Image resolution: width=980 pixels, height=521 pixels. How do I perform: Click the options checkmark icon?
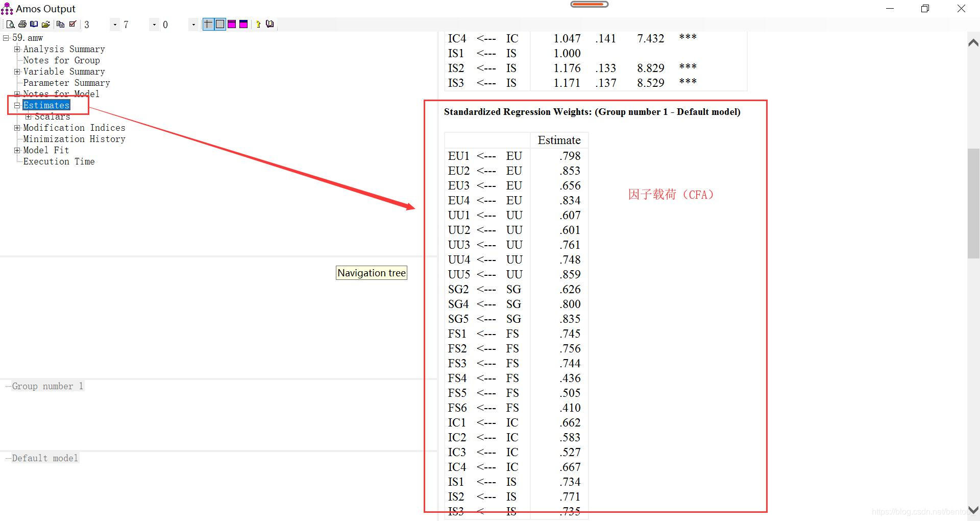click(72, 24)
